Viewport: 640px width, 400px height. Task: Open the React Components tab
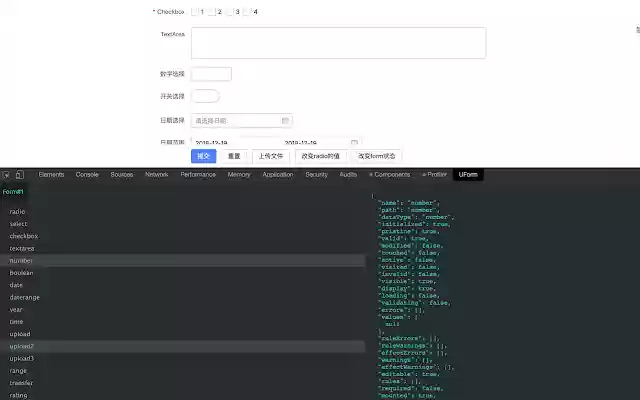[389, 175]
